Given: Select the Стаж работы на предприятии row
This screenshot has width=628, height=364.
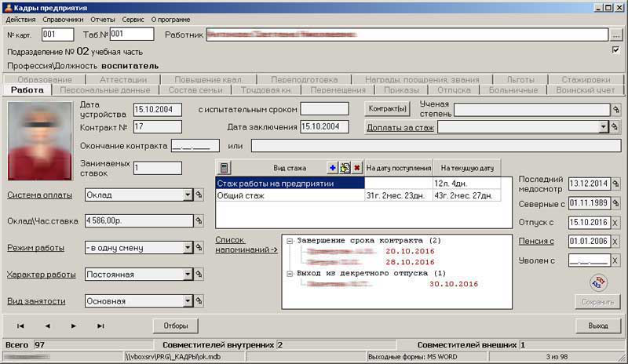Looking at the screenshot, I should 358,184.
